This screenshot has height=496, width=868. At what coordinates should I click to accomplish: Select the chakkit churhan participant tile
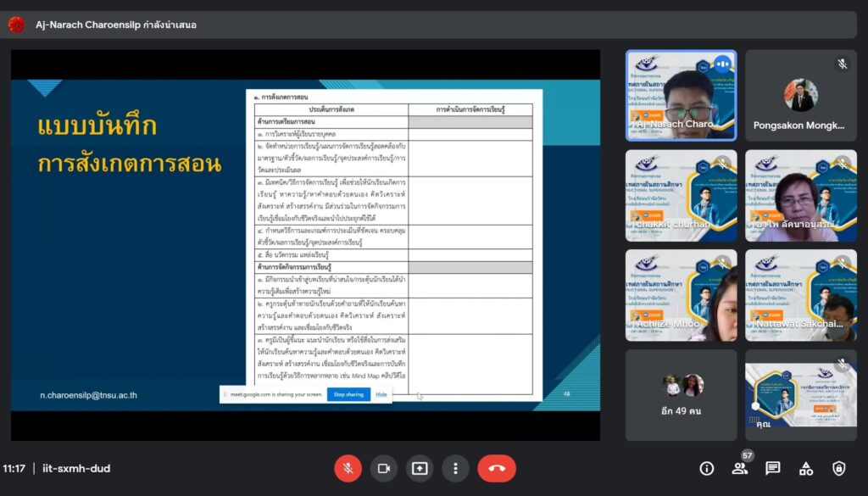[681, 195]
